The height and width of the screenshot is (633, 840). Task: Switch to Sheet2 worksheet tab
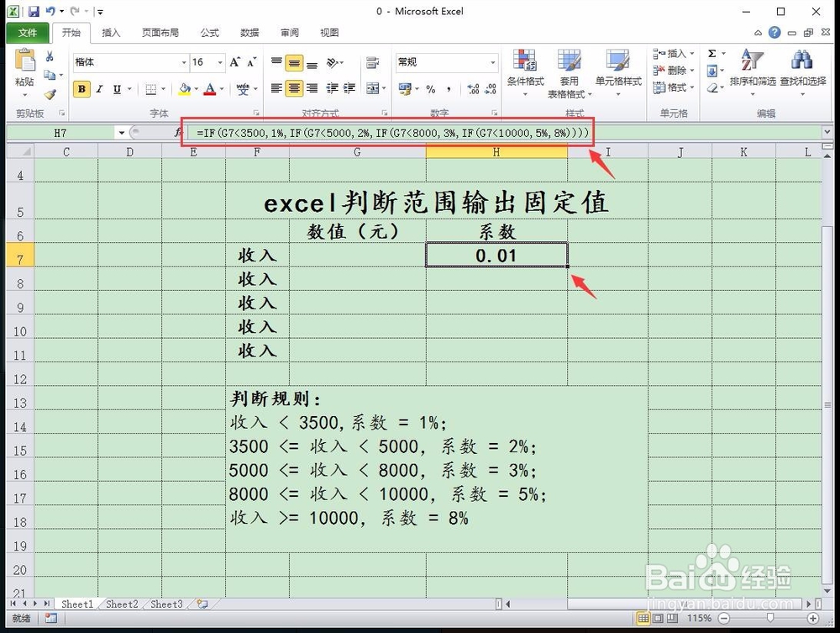tap(122, 604)
